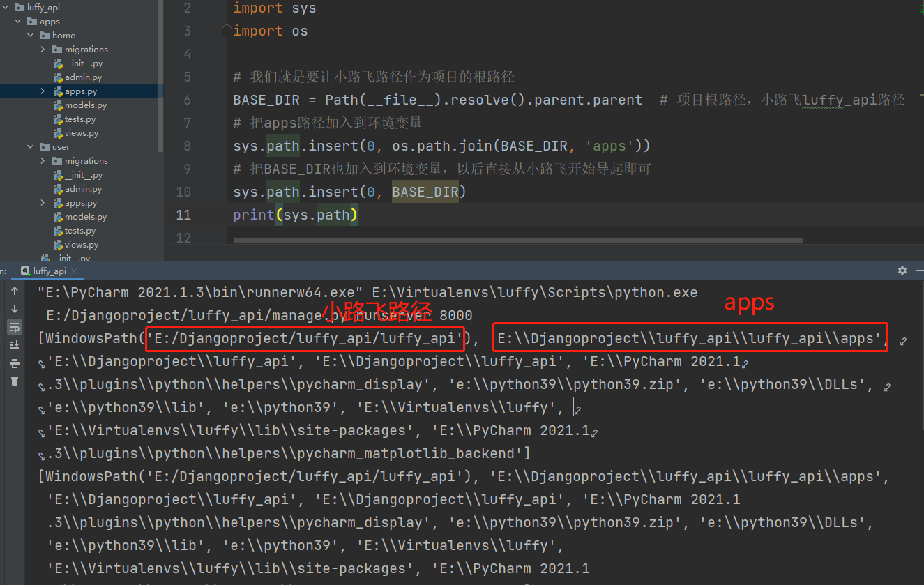Click sys.path.insert os.path.join 'apps' line
924x585 pixels.
(x=442, y=146)
